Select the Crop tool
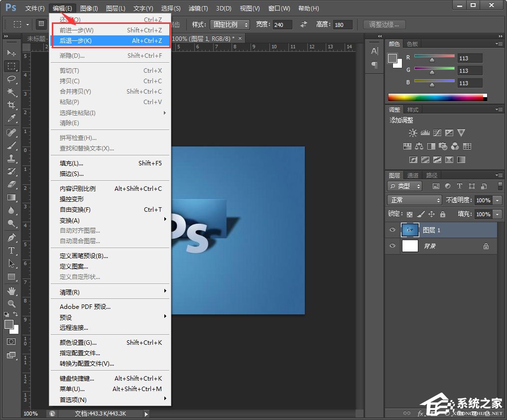 (x=11, y=105)
